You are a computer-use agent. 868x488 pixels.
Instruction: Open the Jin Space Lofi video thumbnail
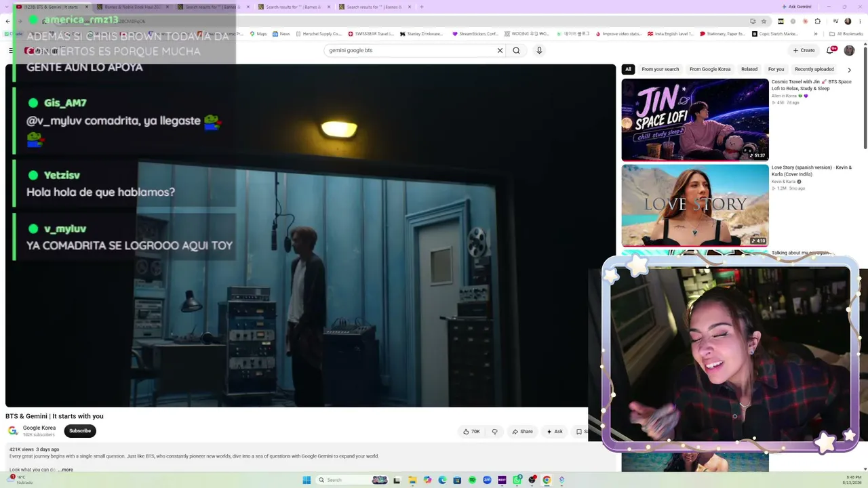pos(695,120)
